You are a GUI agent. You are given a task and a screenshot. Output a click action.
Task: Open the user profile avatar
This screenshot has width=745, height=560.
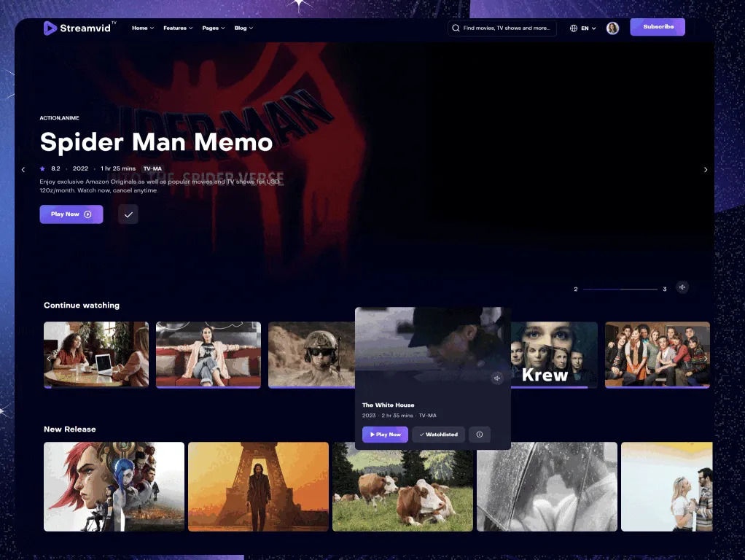[x=612, y=28]
